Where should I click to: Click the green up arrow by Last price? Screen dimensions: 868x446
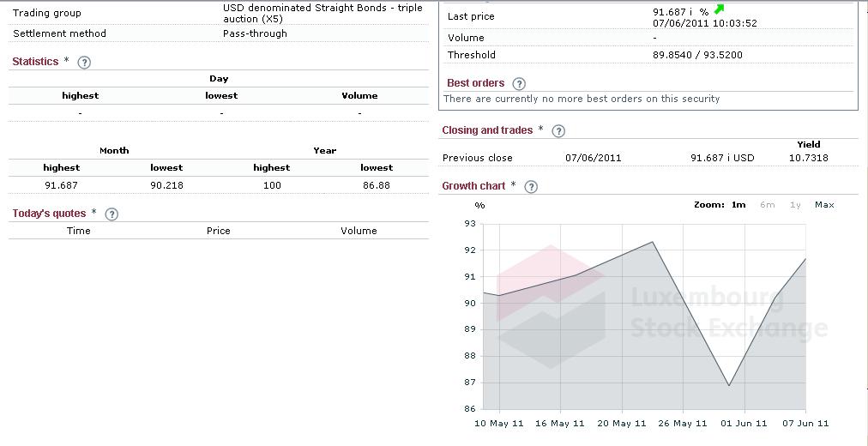719,10
